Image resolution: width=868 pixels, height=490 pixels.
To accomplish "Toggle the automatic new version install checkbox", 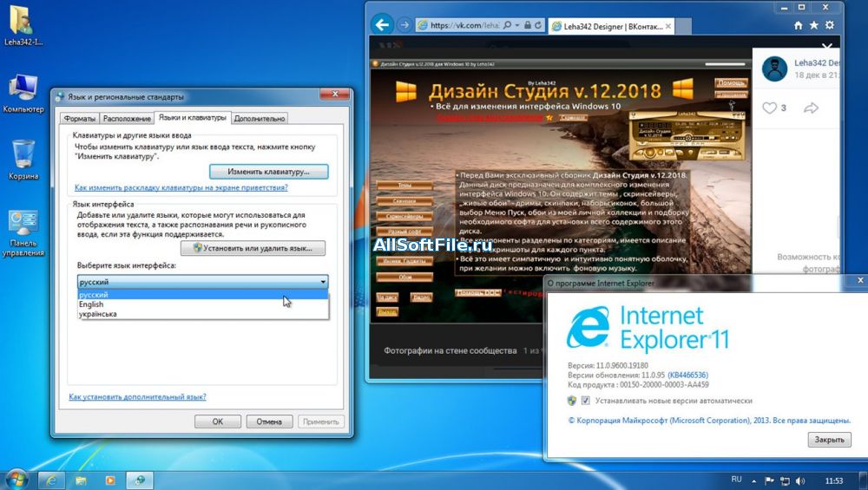I will pos(585,401).
